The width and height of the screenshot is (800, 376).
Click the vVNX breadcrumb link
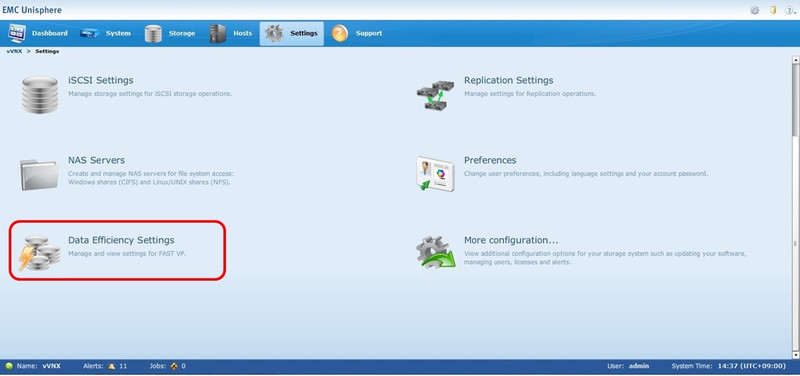tap(14, 52)
